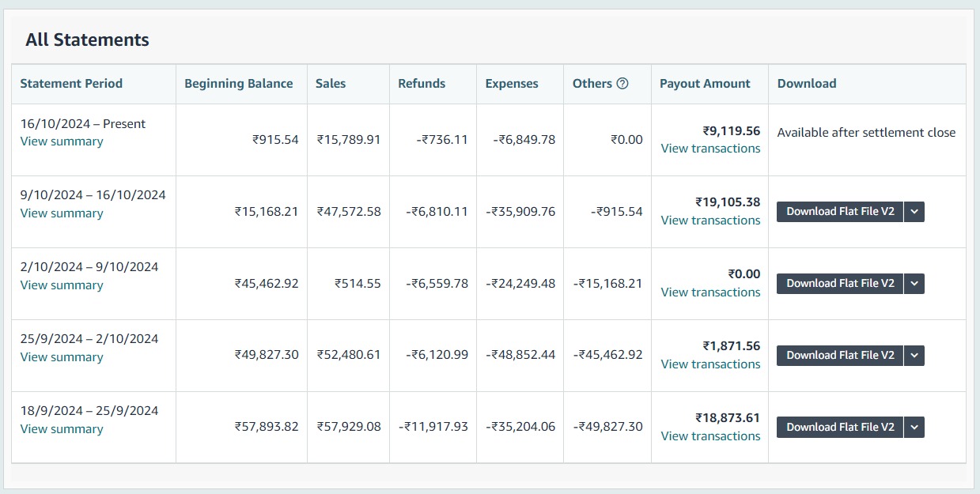
Task: Open dropdown arrow for 9/10/2024 – 16/10/2024 download
Action: (x=914, y=211)
